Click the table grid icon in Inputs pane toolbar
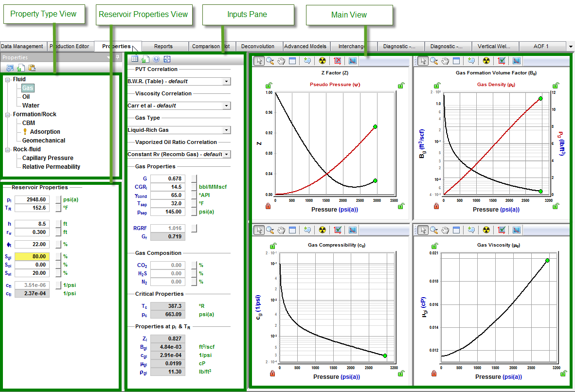Viewport: 575px width, 392px height. tap(135, 59)
